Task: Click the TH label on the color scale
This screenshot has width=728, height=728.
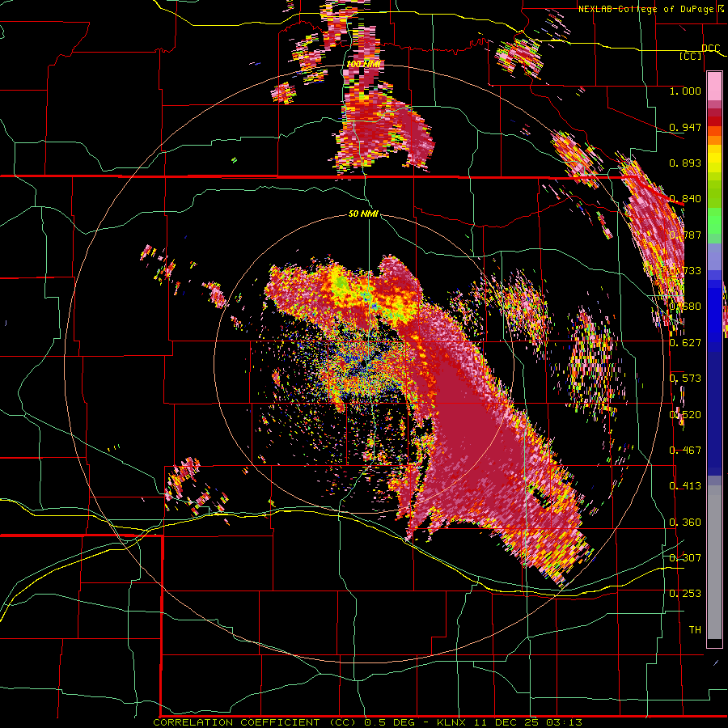Action: tap(695, 630)
